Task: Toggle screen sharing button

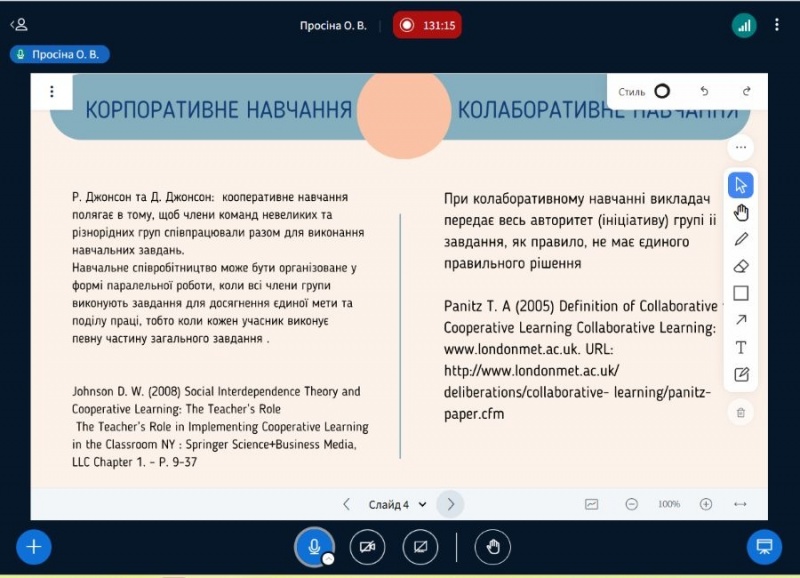Action: click(420, 546)
